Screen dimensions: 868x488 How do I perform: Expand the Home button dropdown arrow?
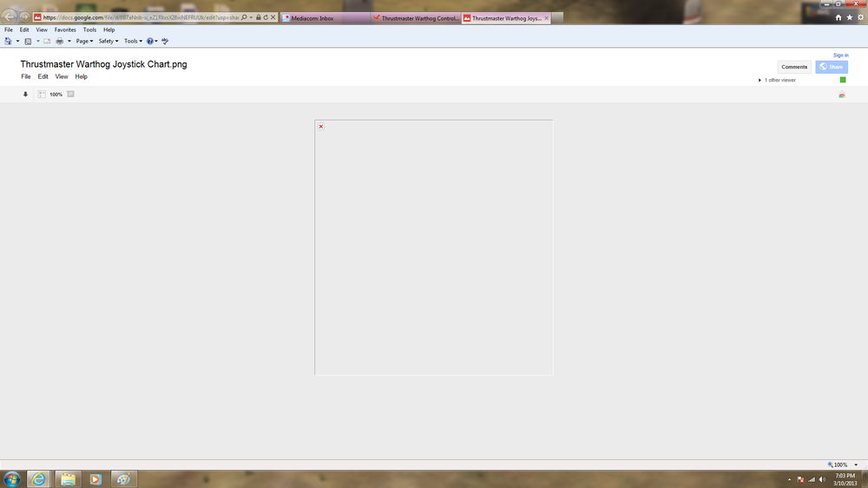[x=17, y=41]
